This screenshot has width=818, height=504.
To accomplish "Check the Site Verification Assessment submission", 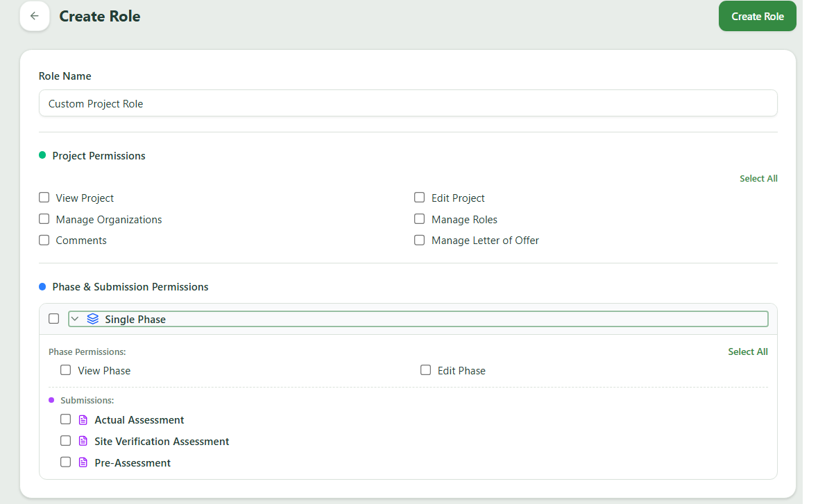I will click(66, 441).
